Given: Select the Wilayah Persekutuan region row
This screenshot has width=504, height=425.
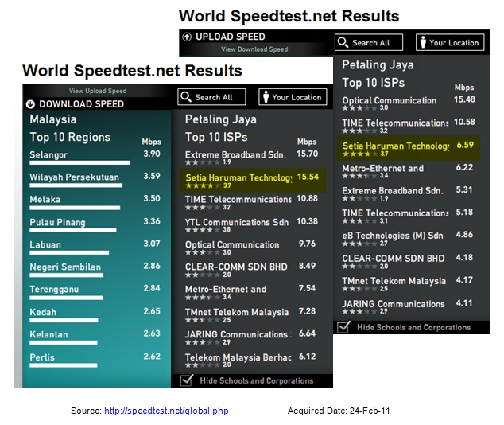Looking at the screenshot, I should 95,180.
